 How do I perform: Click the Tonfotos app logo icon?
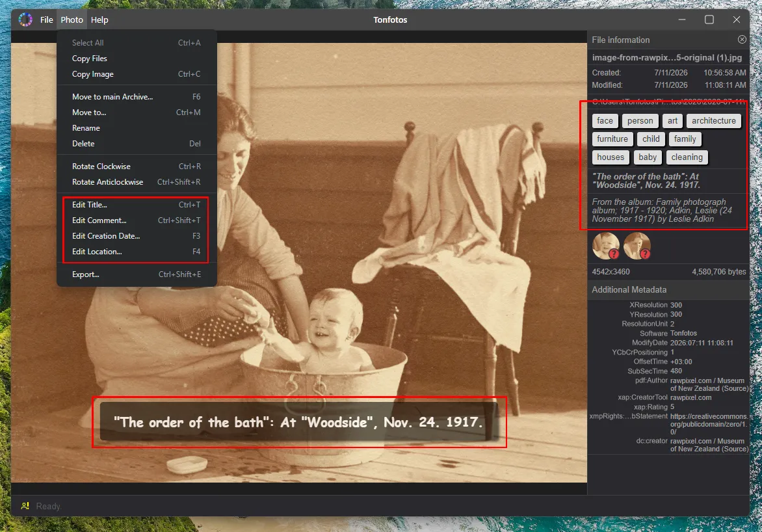tap(25, 20)
